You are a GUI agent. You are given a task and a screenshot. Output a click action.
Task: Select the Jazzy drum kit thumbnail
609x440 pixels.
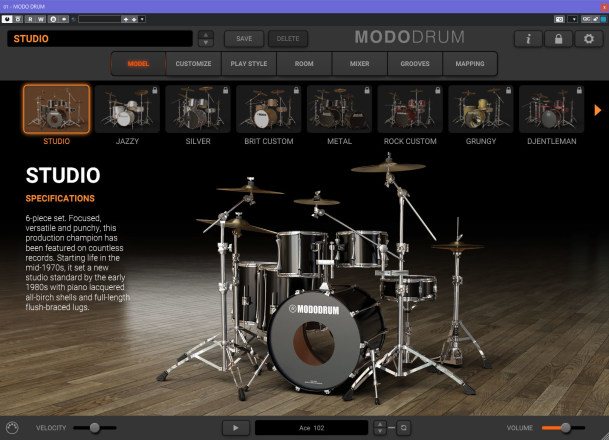point(127,109)
